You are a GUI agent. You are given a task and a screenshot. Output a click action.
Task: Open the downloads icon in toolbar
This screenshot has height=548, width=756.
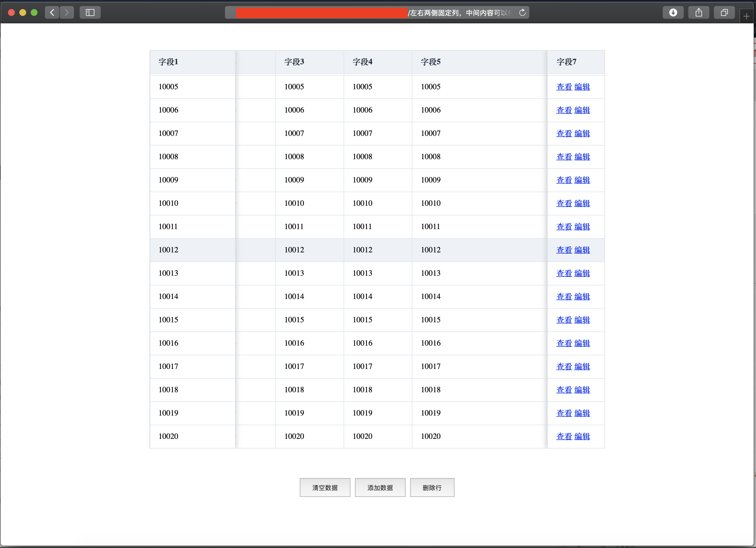[673, 13]
